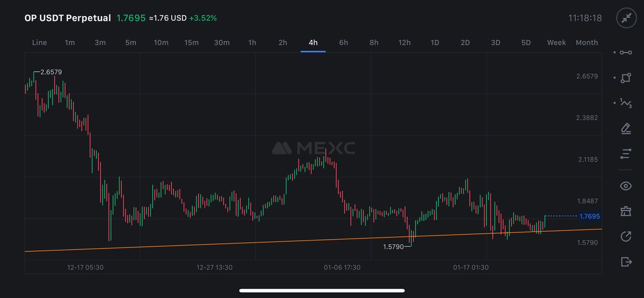Open the pencil edit drawing tool
This screenshot has width=644, height=298.
[626, 128]
